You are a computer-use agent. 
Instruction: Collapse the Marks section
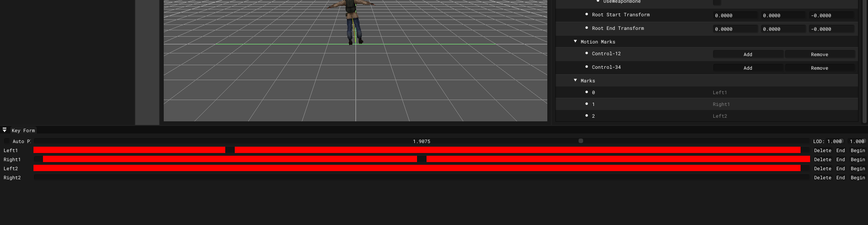[575, 80]
